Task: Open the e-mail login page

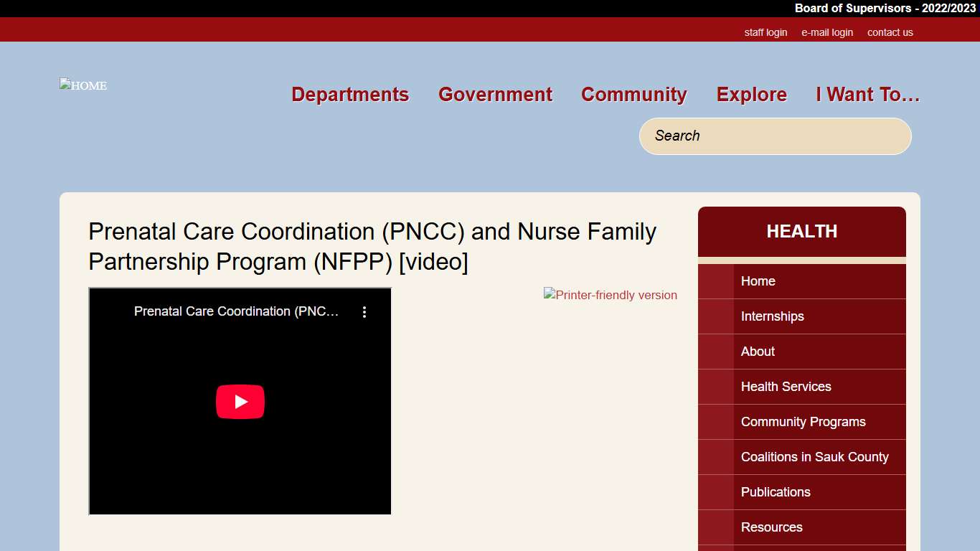Action: (x=826, y=32)
